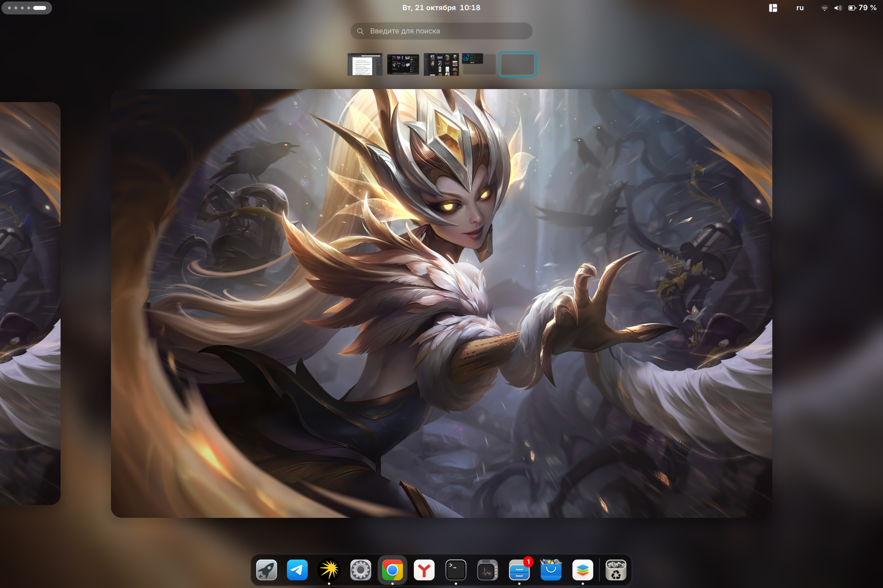This screenshot has width=883, height=588.
Task: Open the Trash recycling bin
Action: coord(616,570)
